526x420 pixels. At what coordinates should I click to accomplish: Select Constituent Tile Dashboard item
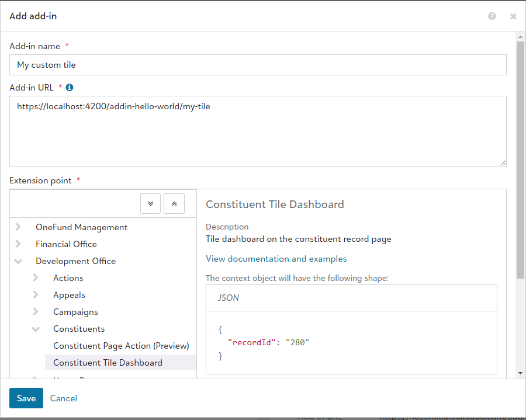(108, 363)
